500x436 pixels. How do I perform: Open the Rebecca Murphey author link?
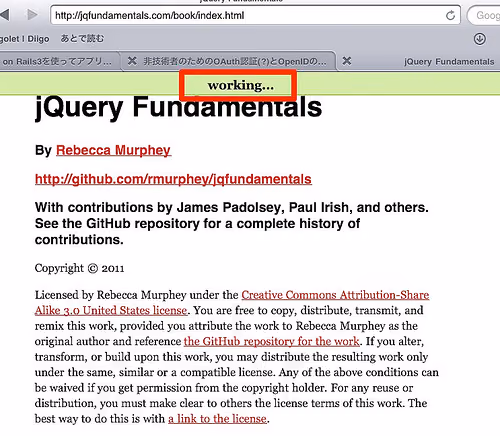tap(113, 150)
